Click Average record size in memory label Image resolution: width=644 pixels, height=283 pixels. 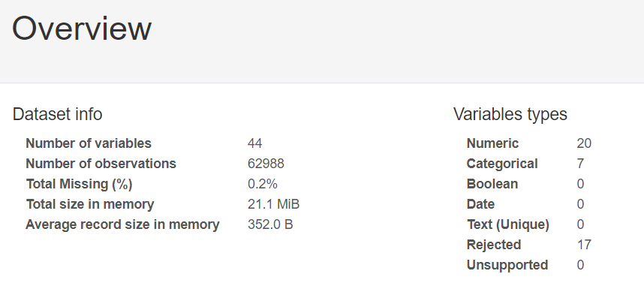tap(122, 224)
